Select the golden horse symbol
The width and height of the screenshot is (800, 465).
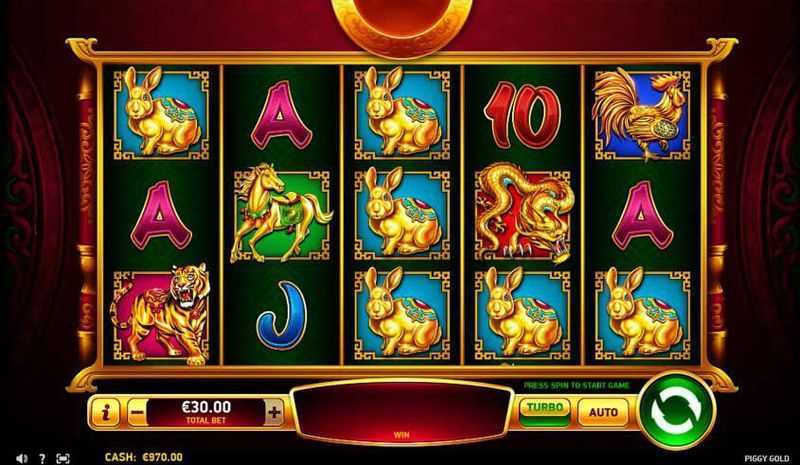(x=281, y=213)
